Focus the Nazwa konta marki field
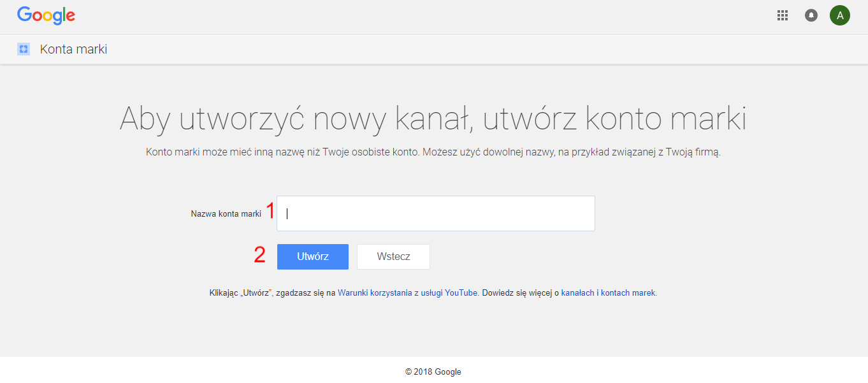Viewport: 868px width, 383px height. 436,213
